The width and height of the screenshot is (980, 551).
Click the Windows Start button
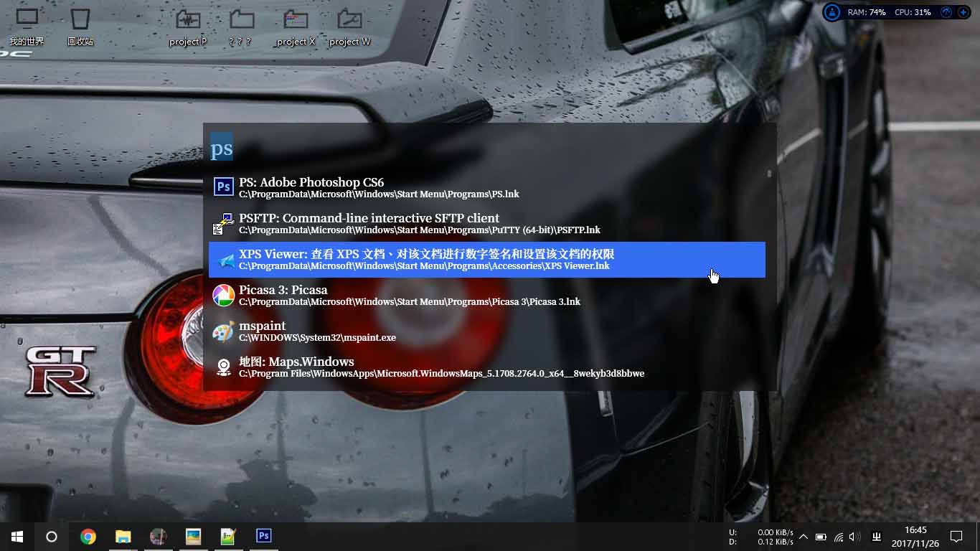[17, 536]
